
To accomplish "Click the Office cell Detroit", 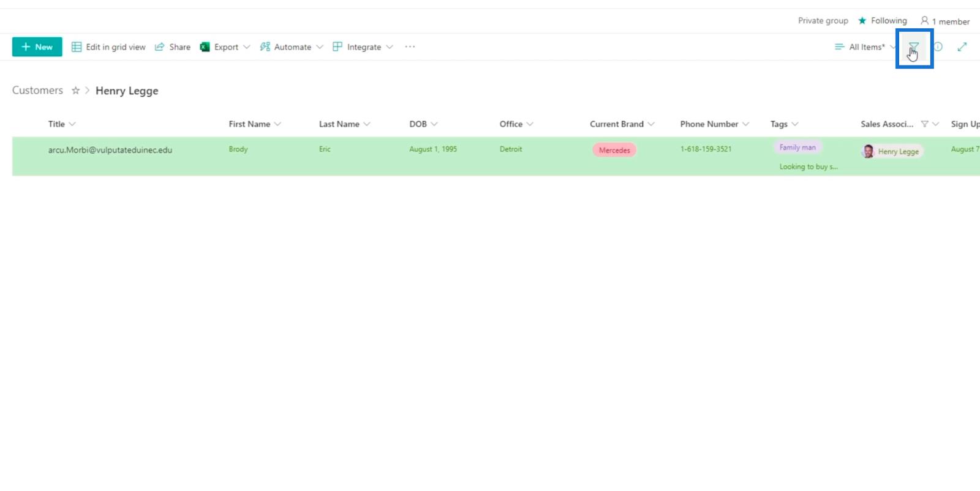I will (511, 149).
